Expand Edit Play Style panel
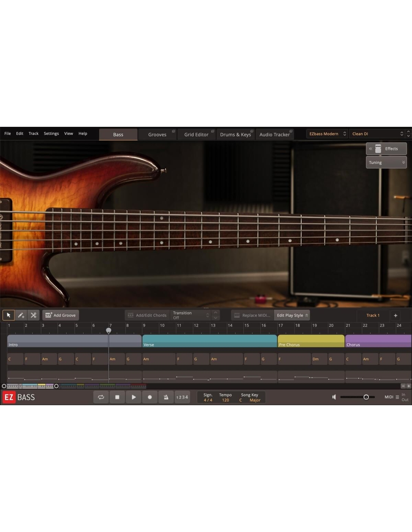 292,315
